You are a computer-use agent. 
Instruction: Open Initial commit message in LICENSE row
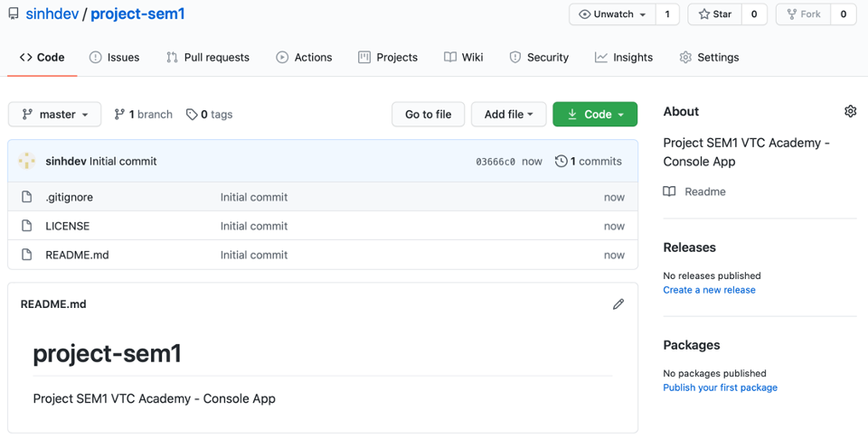click(x=254, y=226)
